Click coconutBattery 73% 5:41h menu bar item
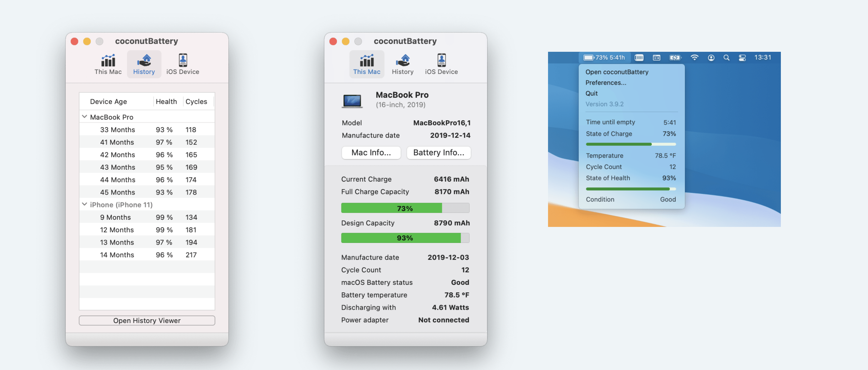 coord(604,58)
